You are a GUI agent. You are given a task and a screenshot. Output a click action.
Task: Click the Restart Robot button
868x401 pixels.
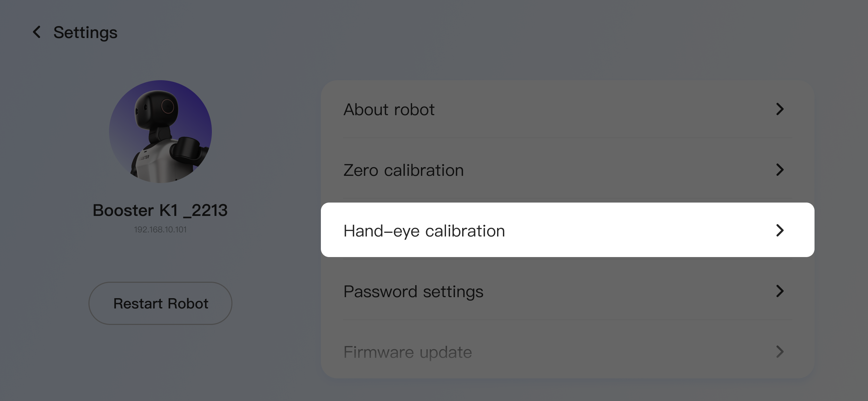(160, 303)
